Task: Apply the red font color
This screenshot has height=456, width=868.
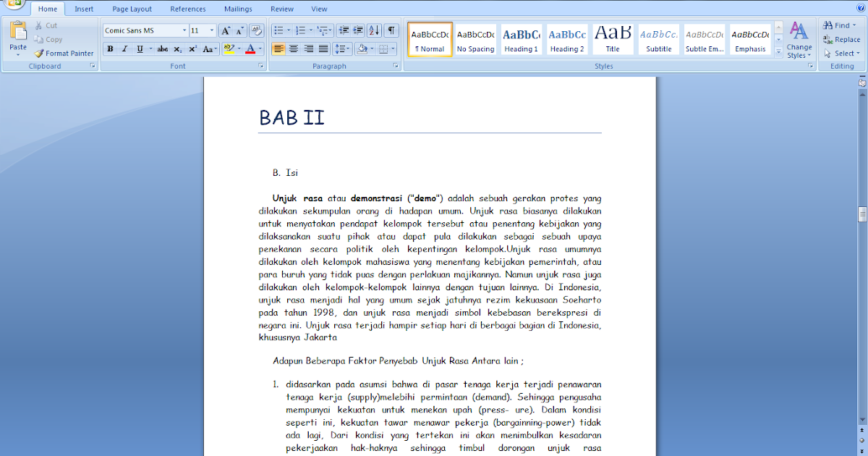Action: pyautogui.click(x=250, y=49)
